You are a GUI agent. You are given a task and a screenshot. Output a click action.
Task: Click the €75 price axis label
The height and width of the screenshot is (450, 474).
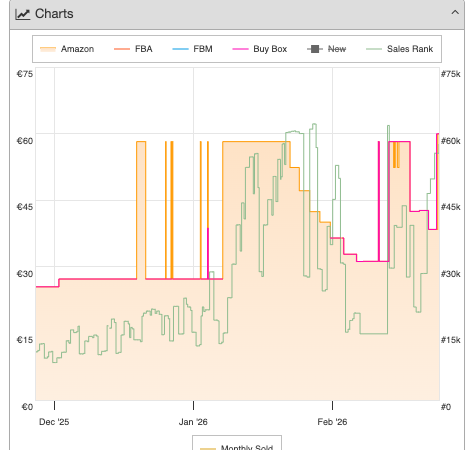[25, 74]
